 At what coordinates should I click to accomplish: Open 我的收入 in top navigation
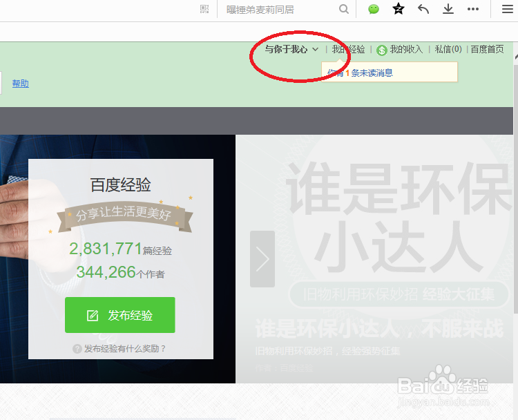tap(406, 50)
